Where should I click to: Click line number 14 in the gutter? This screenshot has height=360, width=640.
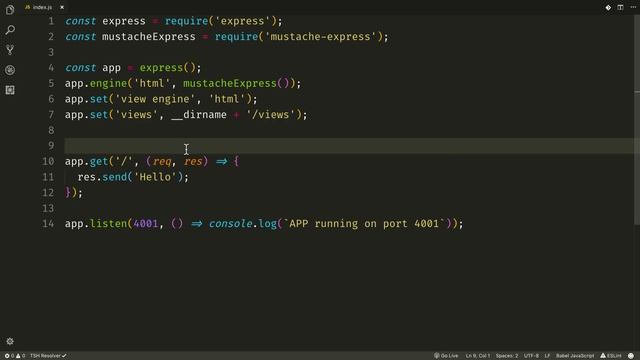[48, 224]
